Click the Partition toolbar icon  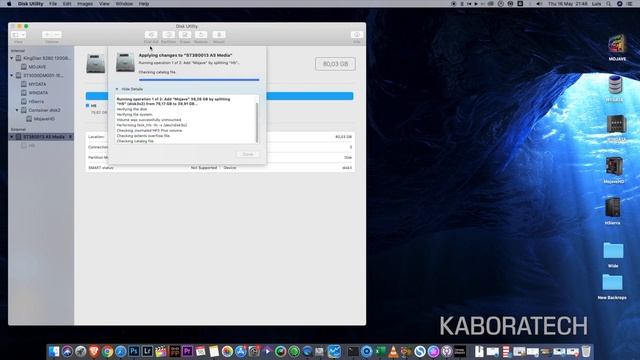168,35
